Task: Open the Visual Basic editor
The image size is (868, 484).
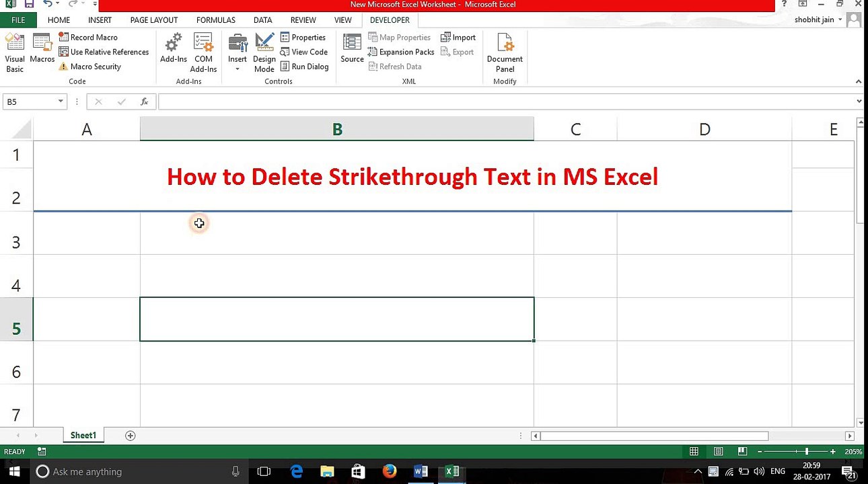Action: pyautogui.click(x=15, y=52)
